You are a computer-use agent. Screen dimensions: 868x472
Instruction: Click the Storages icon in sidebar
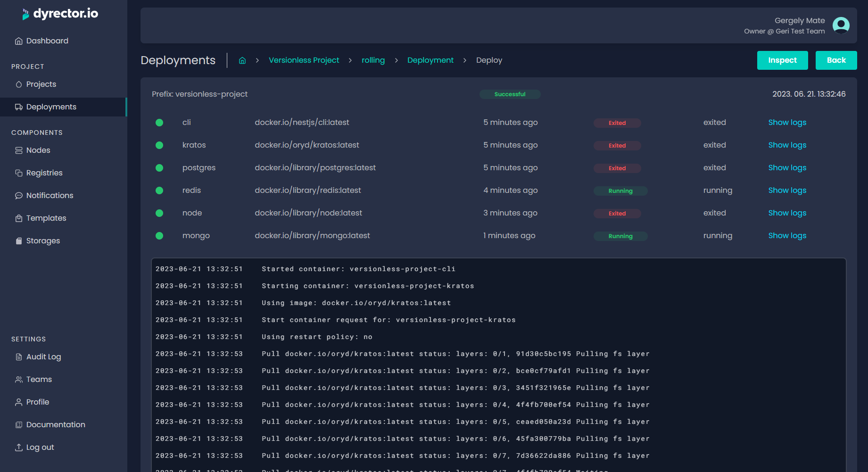point(19,241)
